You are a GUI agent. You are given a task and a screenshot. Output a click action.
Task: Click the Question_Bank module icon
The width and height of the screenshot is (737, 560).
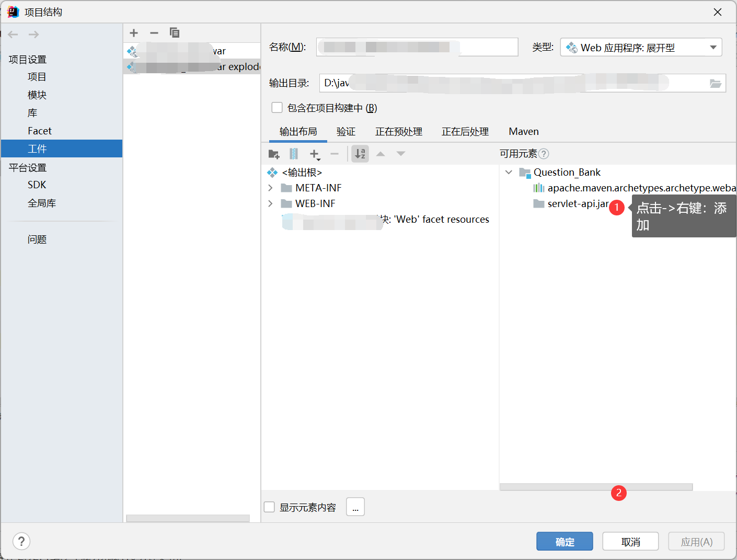(x=525, y=173)
